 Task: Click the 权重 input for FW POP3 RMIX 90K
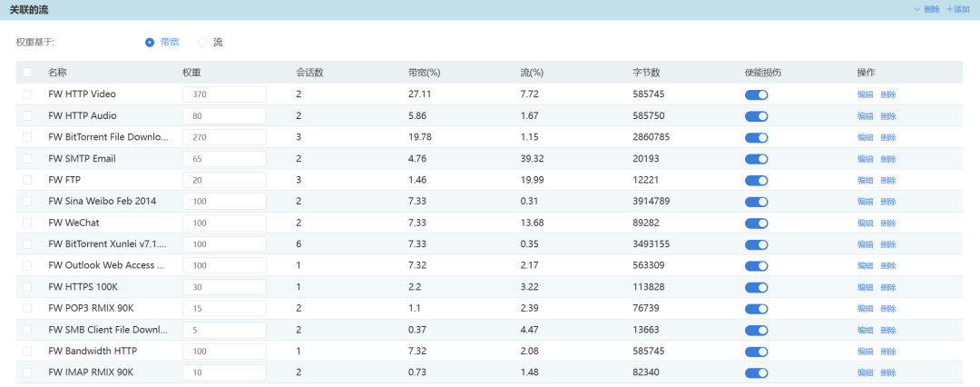tap(223, 309)
